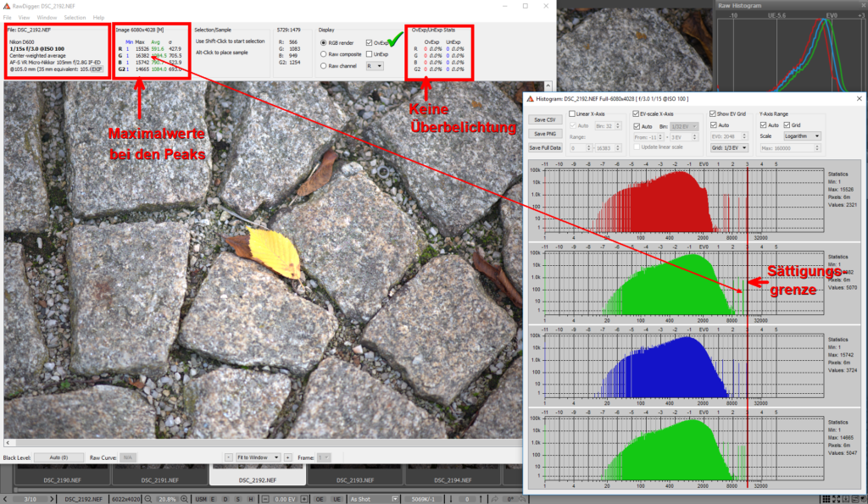This screenshot has height=504, width=868.
Task: Click the Save CSV button
Action: pos(545,120)
